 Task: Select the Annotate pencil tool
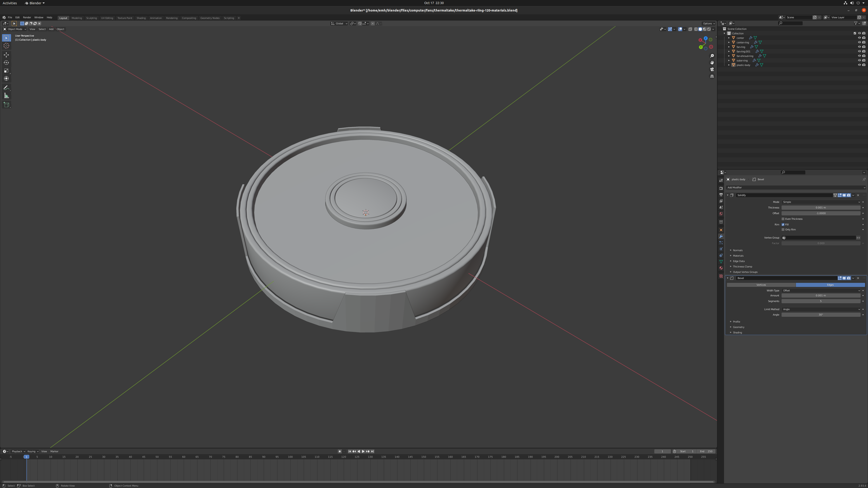tap(6, 88)
